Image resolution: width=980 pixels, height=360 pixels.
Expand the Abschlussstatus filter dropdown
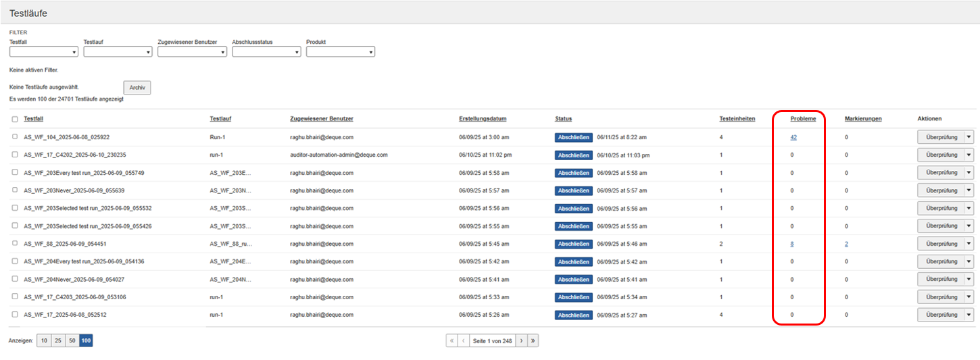pos(266,52)
